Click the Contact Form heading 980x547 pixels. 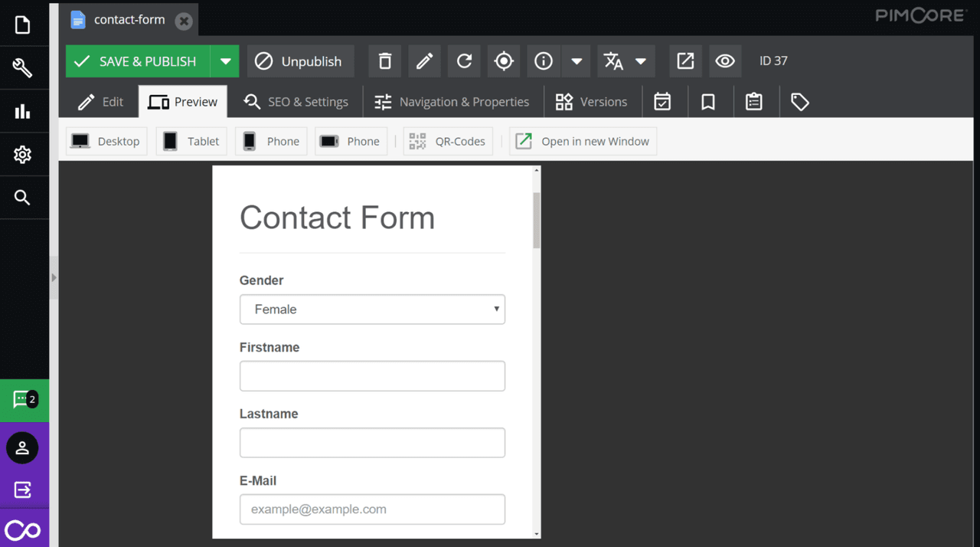coord(337,218)
